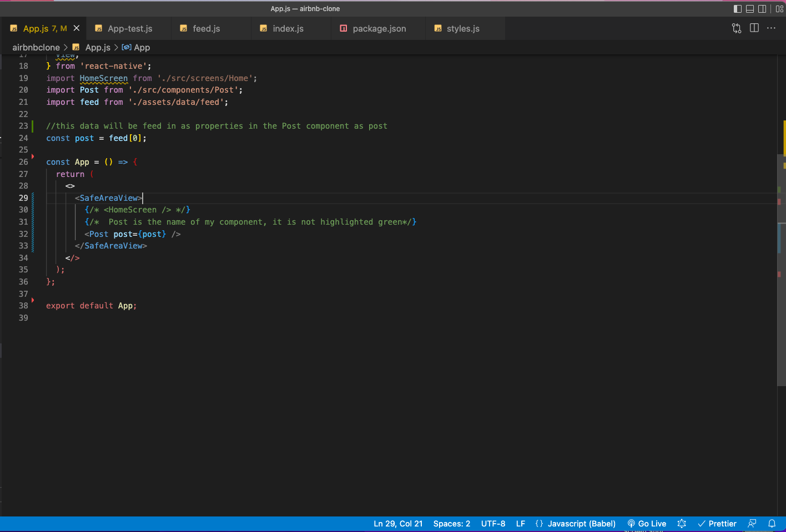This screenshot has width=786, height=532.
Task: Open the feedback icon in status bar
Action: click(x=752, y=524)
